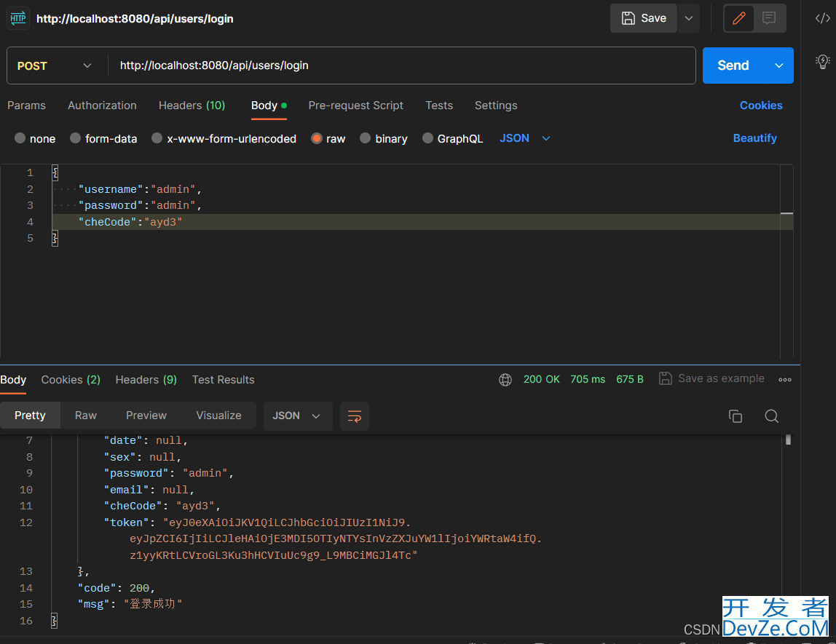Open the code snippet panel icon
Image resolution: width=836 pixels, height=644 pixels.
(822, 18)
